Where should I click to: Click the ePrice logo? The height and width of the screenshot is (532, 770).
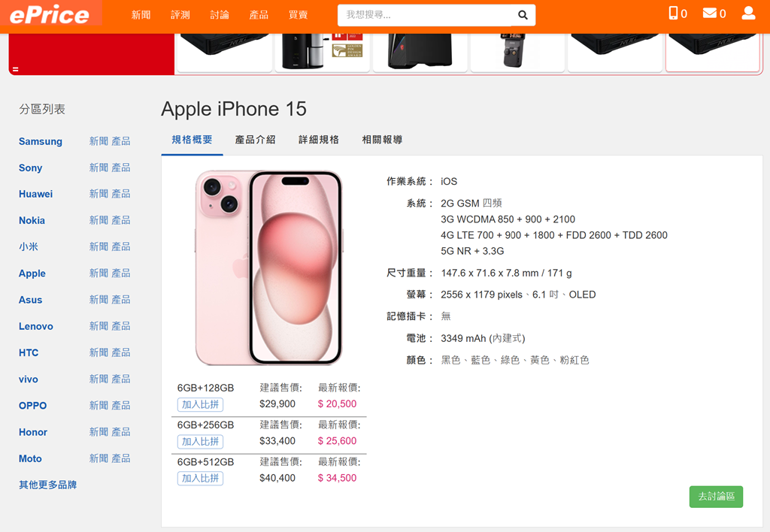[x=50, y=14]
